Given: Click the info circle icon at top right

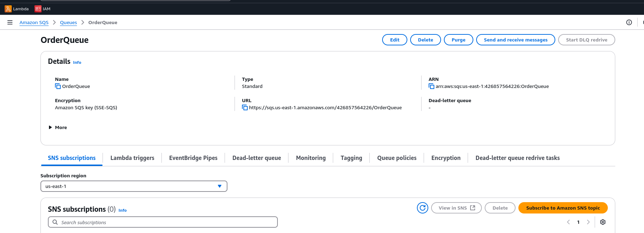Looking at the screenshot, I should pyautogui.click(x=629, y=22).
